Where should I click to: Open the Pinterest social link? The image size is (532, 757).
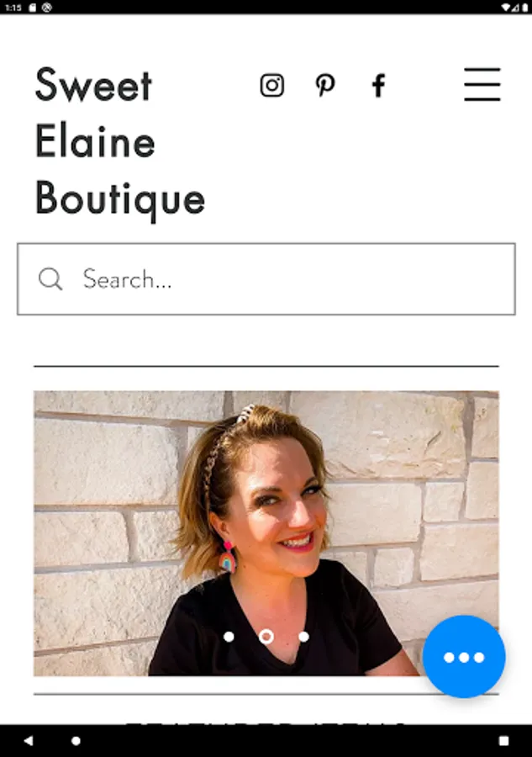tap(325, 86)
